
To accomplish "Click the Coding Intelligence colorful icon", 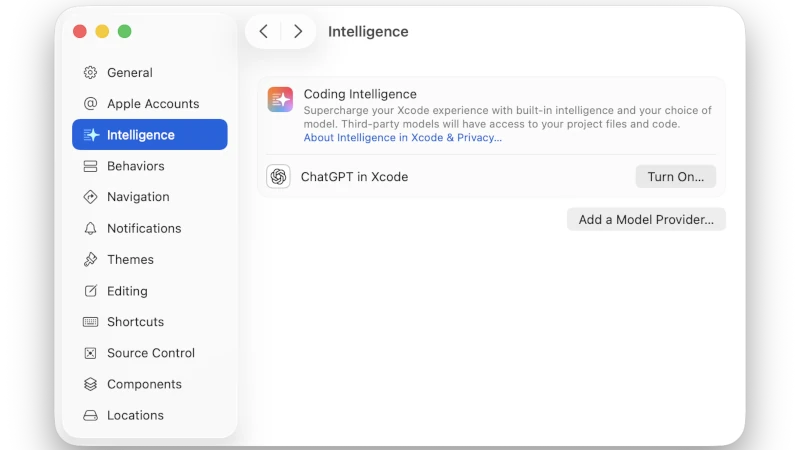I will click(x=280, y=99).
